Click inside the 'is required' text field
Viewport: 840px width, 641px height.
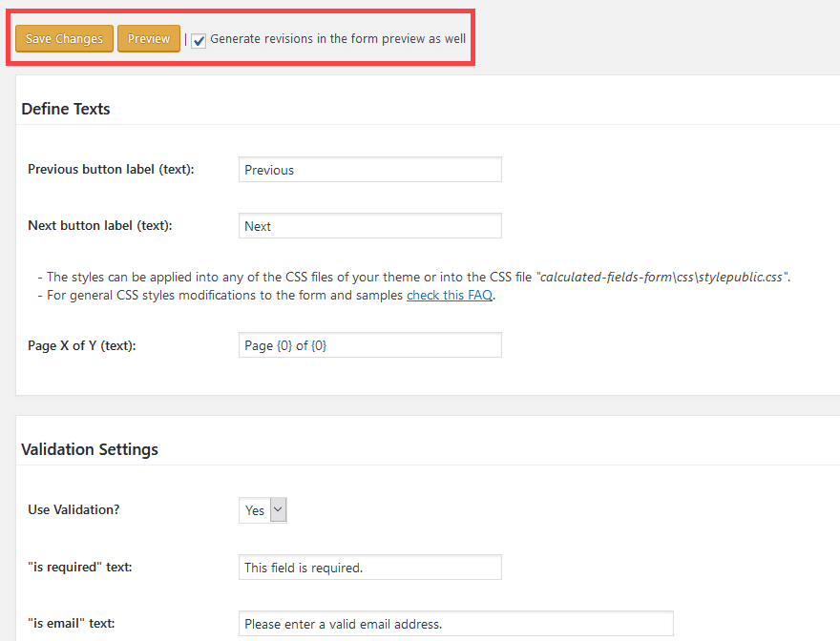pyautogui.click(x=369, y=567)
